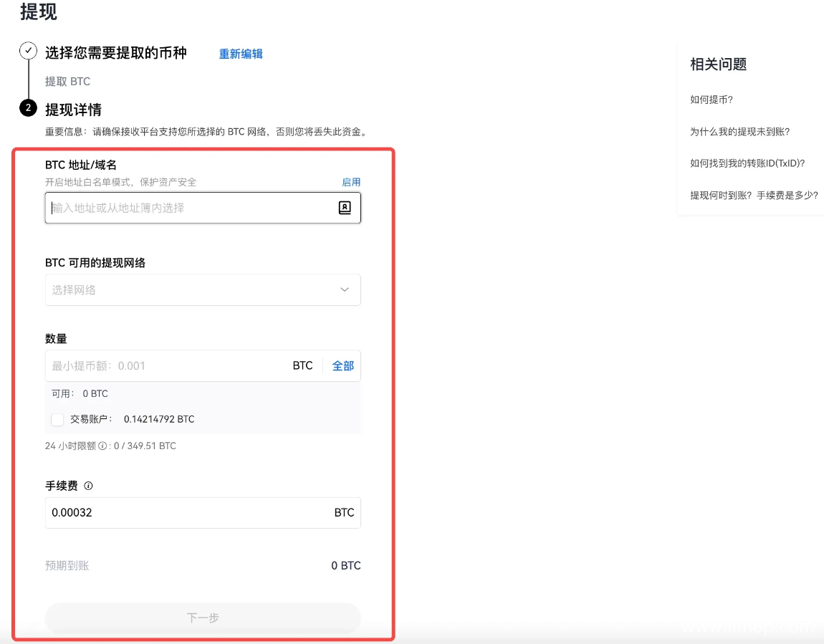Screen dimensions: 824x644
Task: Focus the BTC address input field
Action: pos(190,208)
